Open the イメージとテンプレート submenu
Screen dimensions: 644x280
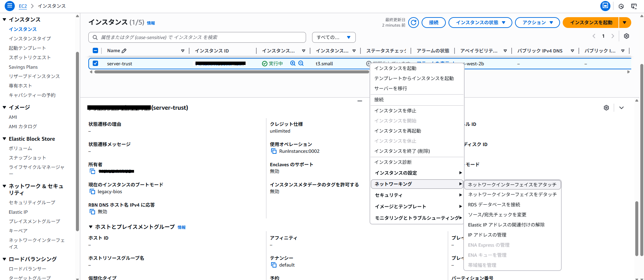coord(417,207)
